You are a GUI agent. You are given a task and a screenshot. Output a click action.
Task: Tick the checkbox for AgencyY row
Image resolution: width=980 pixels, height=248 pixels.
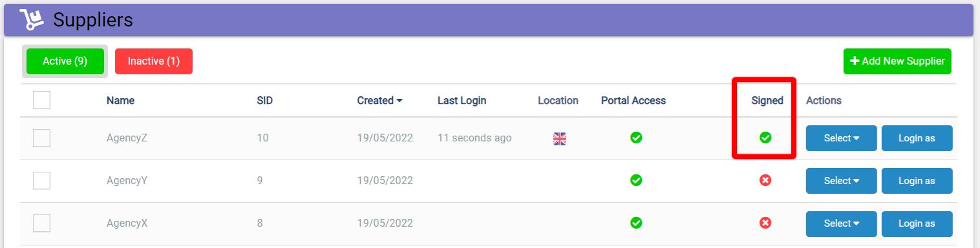tap(41, 181)
